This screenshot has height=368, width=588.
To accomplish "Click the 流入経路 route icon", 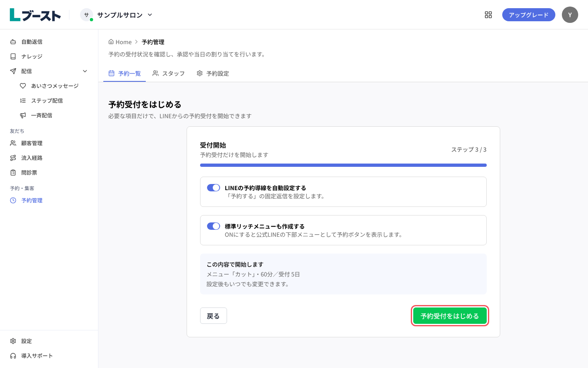I will coord(13,158).
